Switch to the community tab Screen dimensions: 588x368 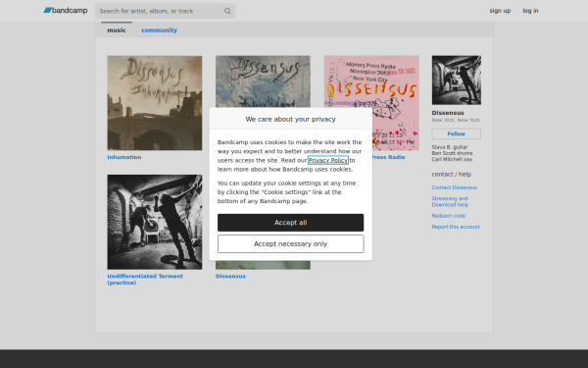pyautogui.click(x=159, y=30)
